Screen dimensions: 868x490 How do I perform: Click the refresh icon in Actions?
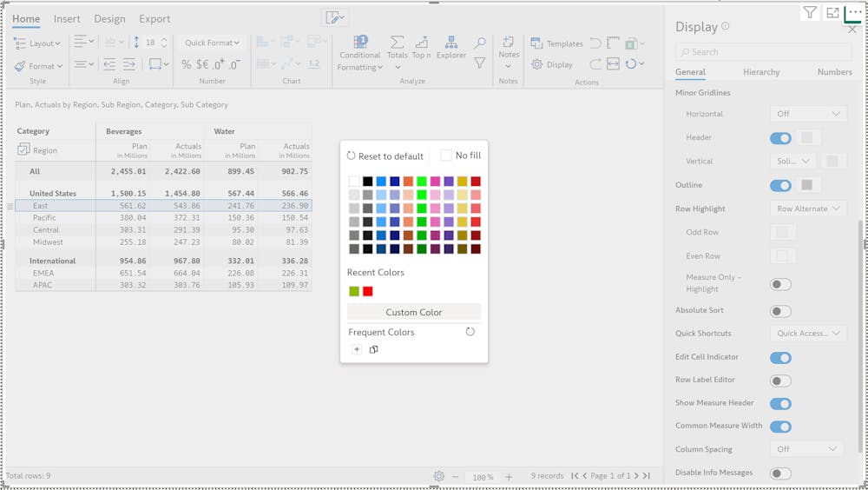coord(630,64)
